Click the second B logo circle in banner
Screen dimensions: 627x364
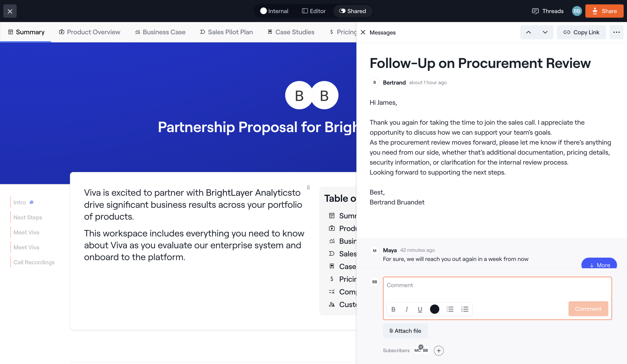324,95
